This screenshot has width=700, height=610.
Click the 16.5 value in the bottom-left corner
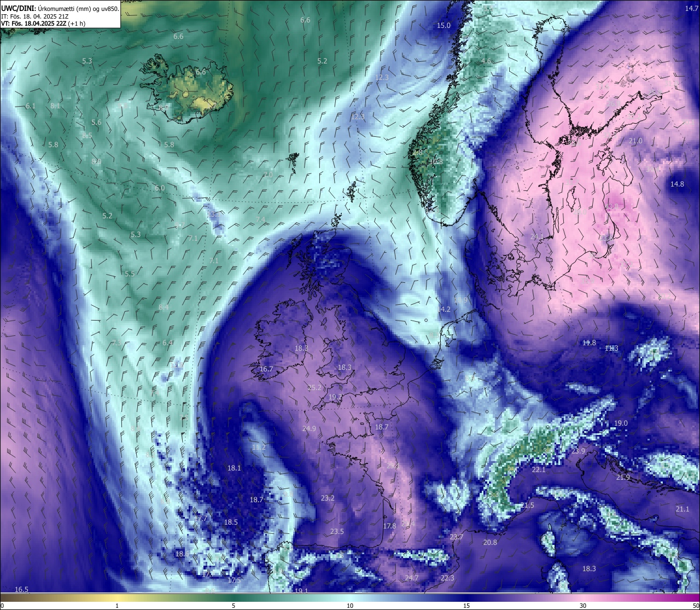coord(21,590)
